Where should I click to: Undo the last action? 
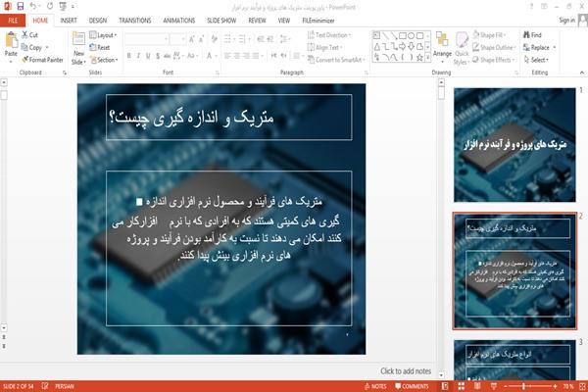(x=33, y=6)
